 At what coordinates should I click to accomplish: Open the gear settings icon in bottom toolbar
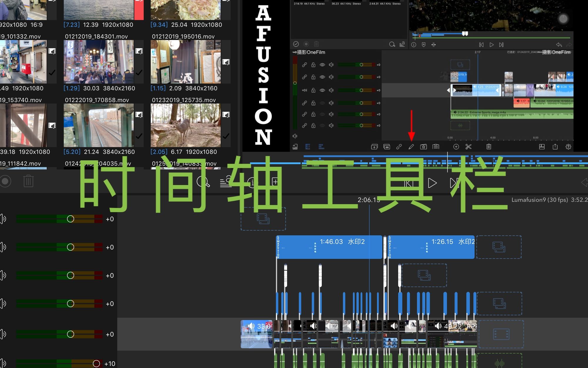(x=568, y=147)
